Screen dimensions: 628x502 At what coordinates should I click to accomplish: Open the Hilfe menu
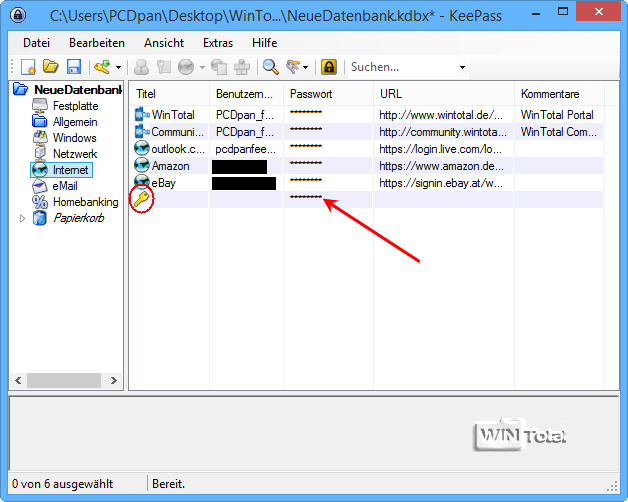click(264, 43)
